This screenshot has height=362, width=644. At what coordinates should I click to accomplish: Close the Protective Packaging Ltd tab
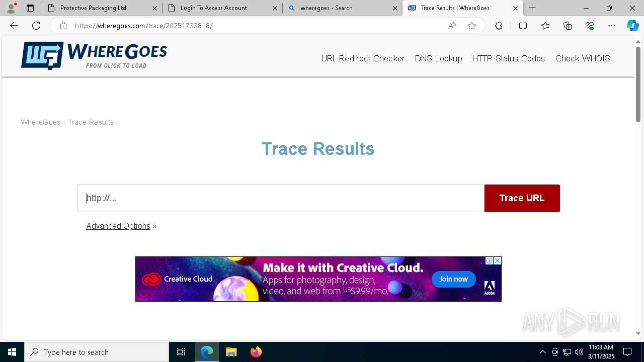pyautogui.click(x=154, y=8)
